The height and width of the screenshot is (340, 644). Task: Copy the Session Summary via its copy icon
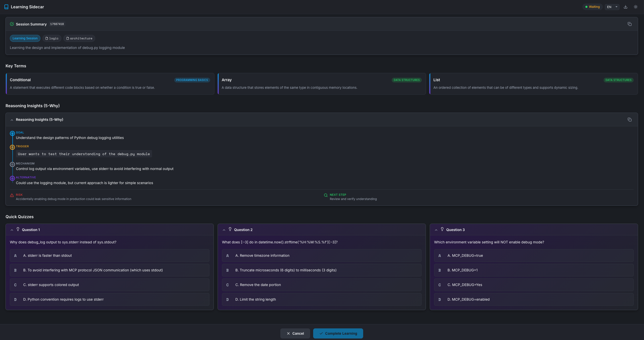point(629,24)
